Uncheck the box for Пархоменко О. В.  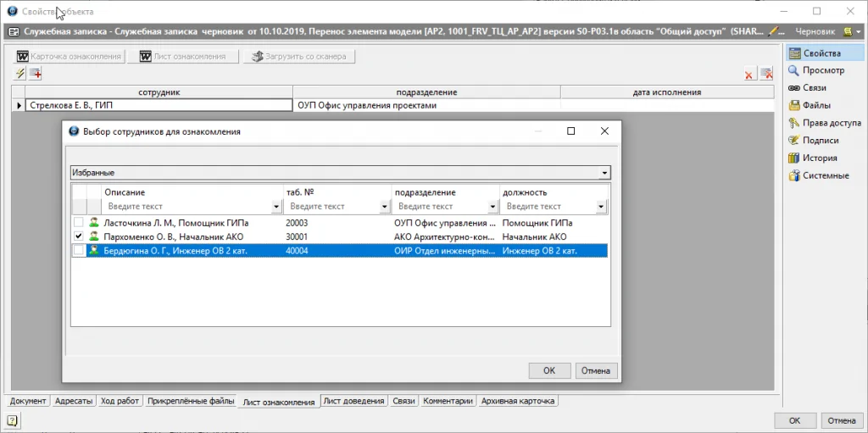[79, 236]
